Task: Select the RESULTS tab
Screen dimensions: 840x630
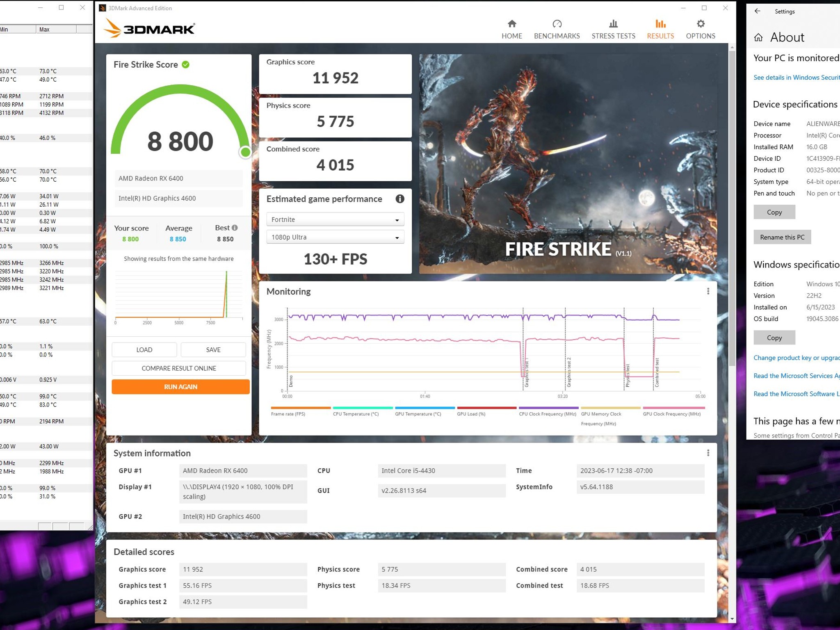Action: click(x=660, y=29)
